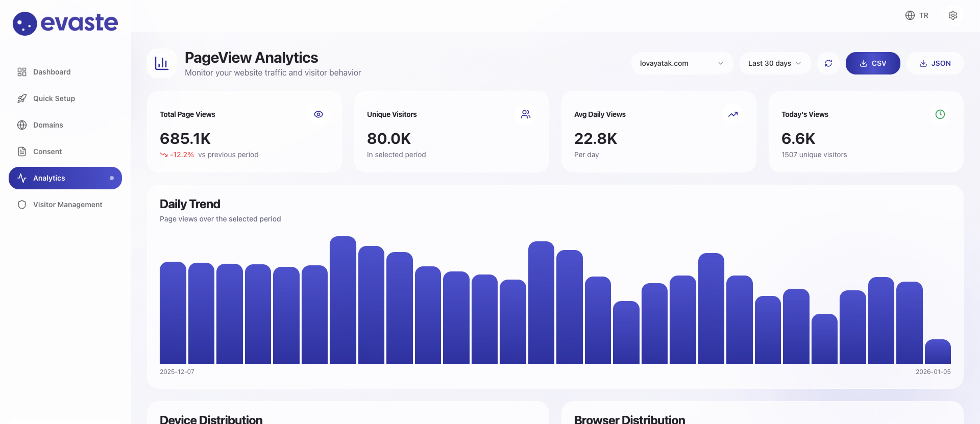980x424 pixels.
Task: Open the Domains section
Action: [x=65, y=125]
